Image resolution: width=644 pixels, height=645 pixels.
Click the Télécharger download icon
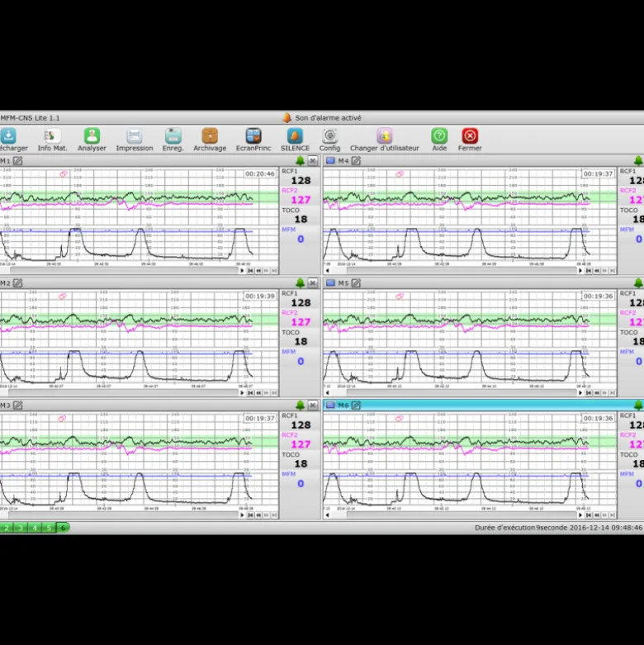tap(8, 135)
